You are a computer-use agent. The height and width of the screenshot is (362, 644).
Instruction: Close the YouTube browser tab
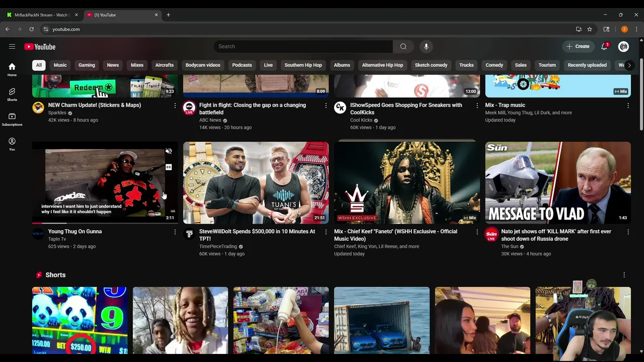(156, 15)
